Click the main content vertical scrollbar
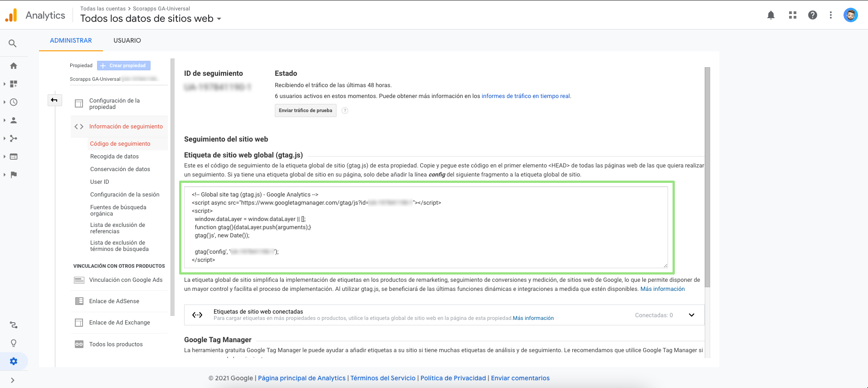Viewport: 868px width, 388px height. 707,177
